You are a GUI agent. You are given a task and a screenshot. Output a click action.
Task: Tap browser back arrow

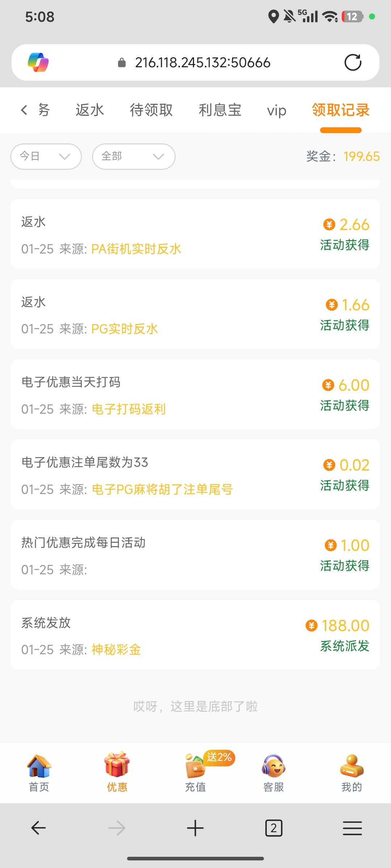click(39, 828)
